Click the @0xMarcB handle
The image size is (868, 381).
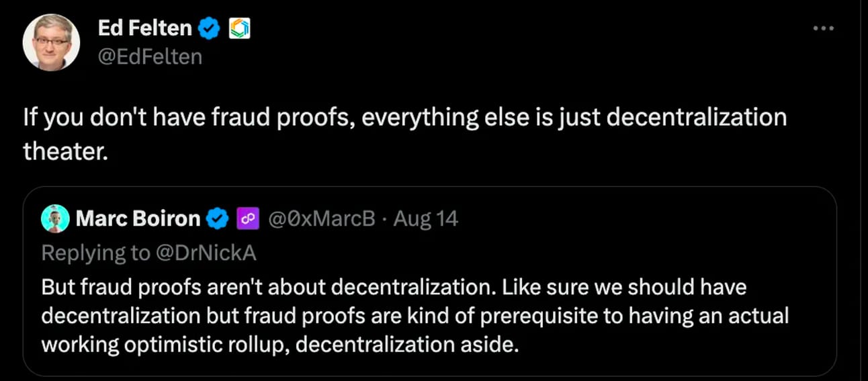(x=322, y=218)
